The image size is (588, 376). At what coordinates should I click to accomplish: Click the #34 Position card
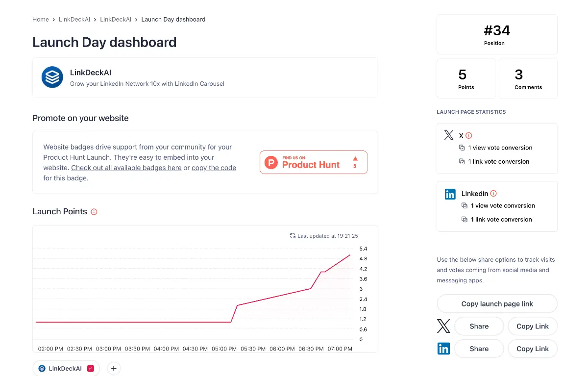pyautogui.click(x=497, y=35)
